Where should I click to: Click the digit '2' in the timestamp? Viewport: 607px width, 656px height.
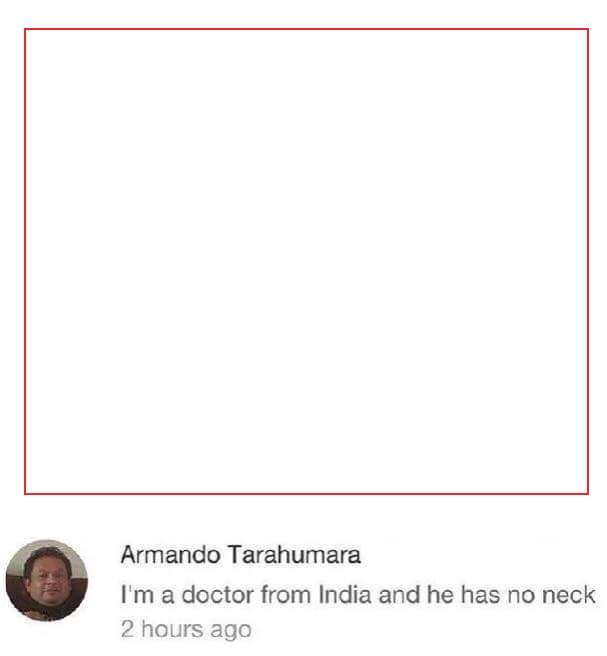tap(127, 629)
